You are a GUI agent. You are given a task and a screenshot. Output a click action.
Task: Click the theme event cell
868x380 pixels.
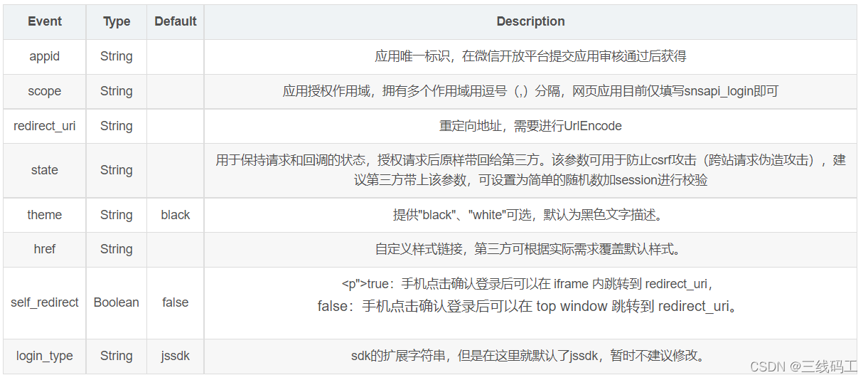point(45,215)
